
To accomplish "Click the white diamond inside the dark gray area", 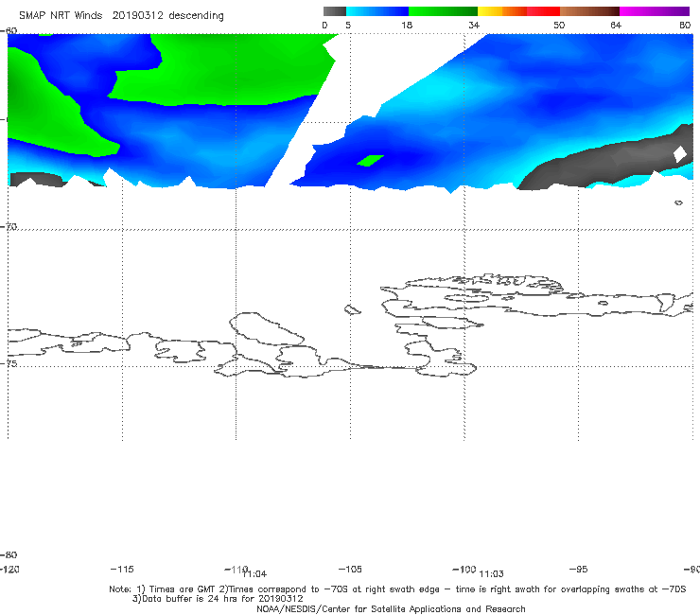I will click(680, 154).
